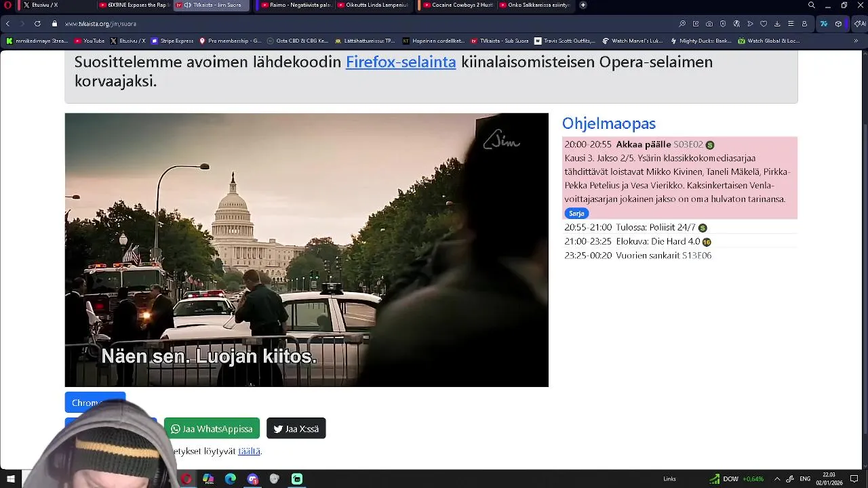
Task: Open the search tabs magnifier icon
Action: (x=812, y=5)
